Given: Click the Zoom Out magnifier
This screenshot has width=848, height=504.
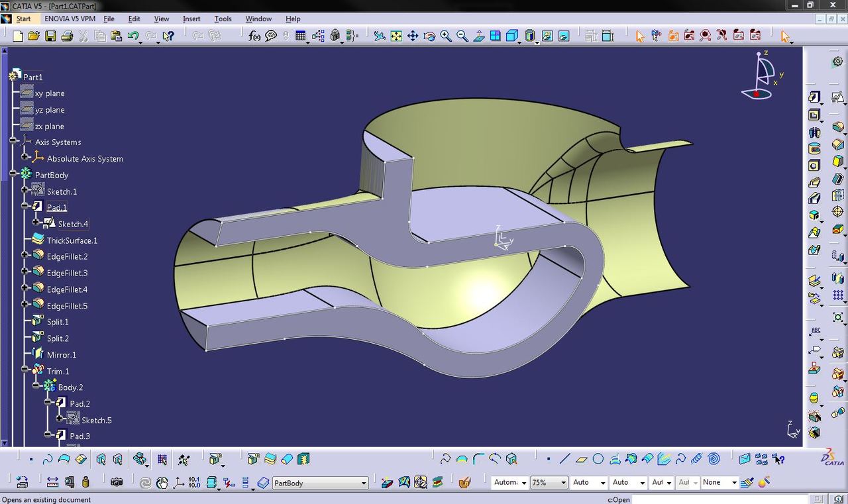Looking at the screenshot, I should click(x=462, y=36).
